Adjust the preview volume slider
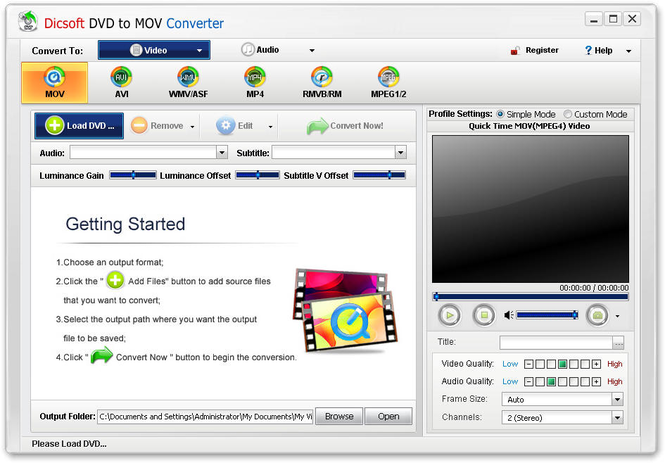665x463 pixels. pyautogui.click(x=547, y=315)
